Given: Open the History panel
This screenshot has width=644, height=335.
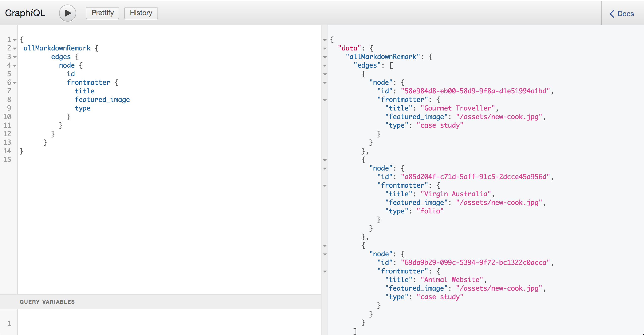Looking at the screenshot, I should point(141,13).
